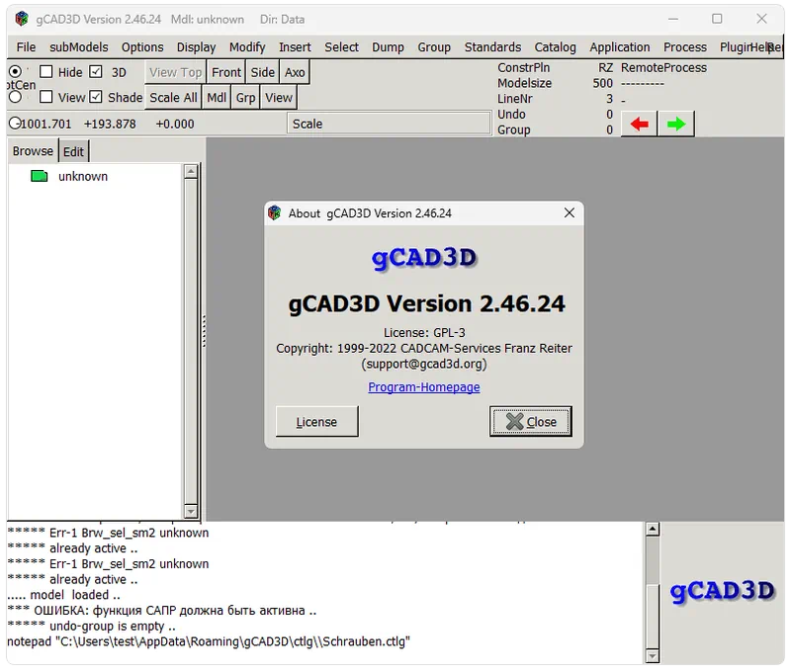Click the green redo arrow button
This screenshot has height=672, width=791.
676,124
